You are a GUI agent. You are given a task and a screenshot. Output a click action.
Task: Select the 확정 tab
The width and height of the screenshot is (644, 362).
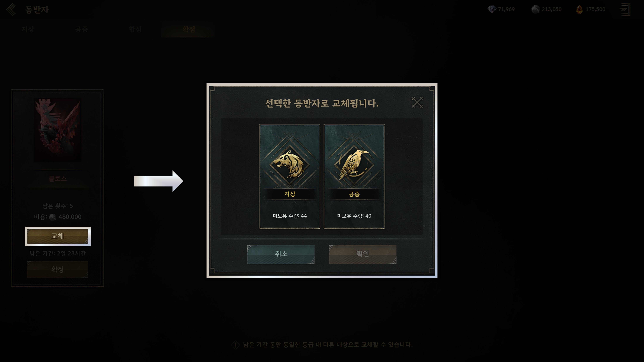pyautogui.click(x=188, y=29)
